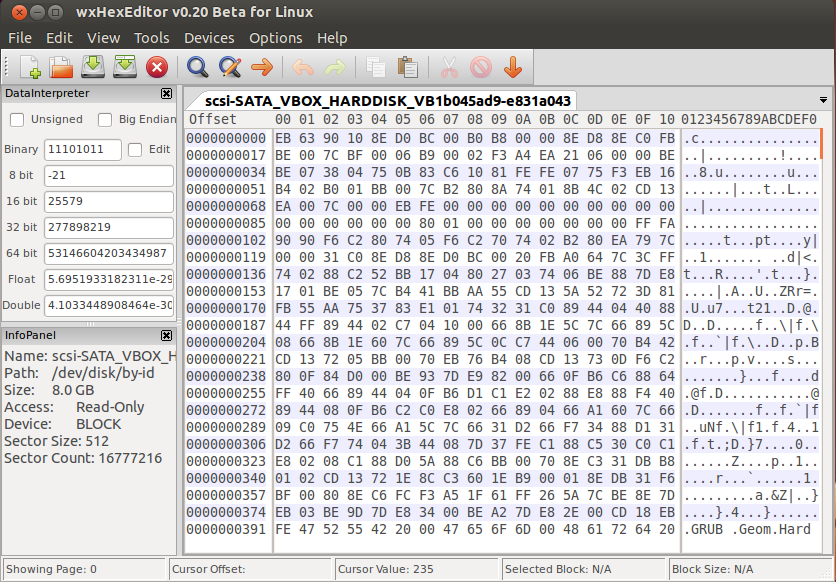Viewport: 836px width, 582px height.
Task: Open the Tools menu
Action: pos(151,38)
